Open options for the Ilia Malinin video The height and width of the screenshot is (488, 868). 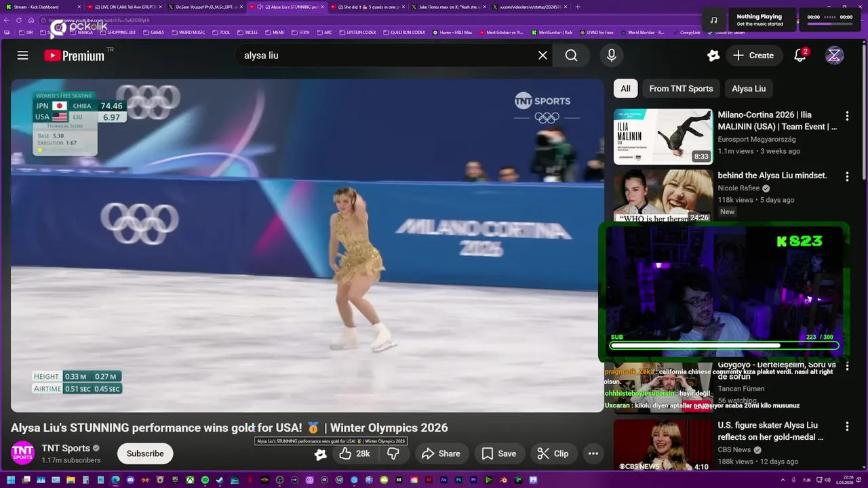tap(847, 116)
